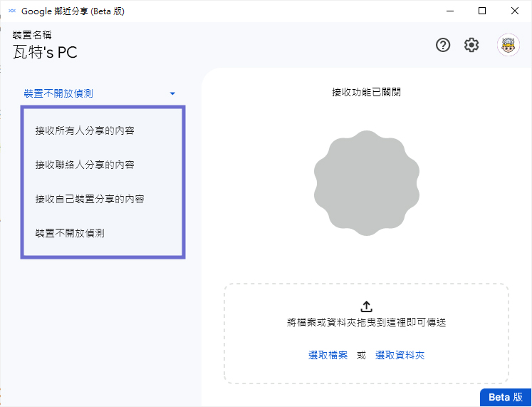Viewport: 532px width, 407px height.
Task: Click the 裝置名稱 label
Action: (x=32, y=35)
